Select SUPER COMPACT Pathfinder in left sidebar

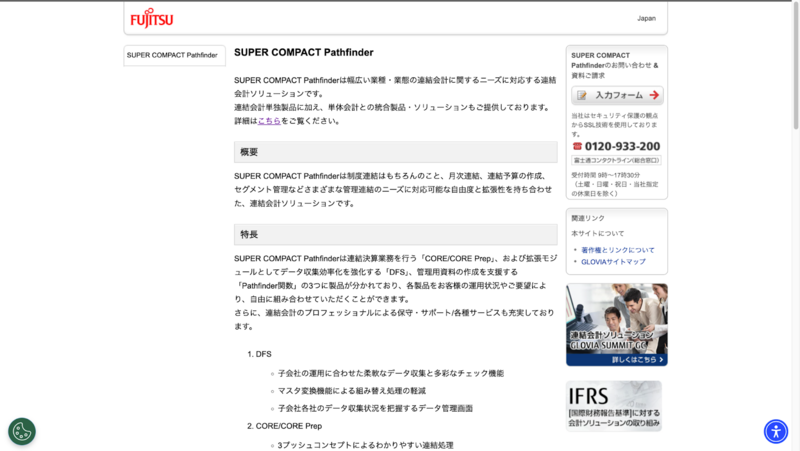(172, 55)
